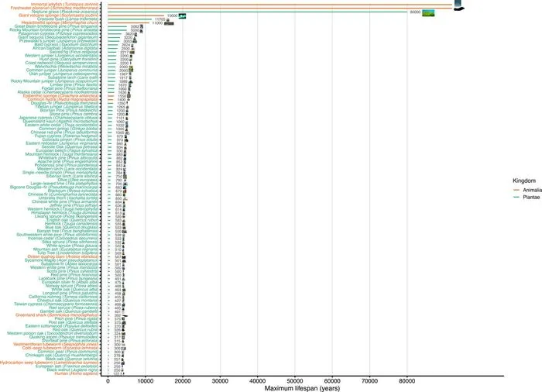Screen dimensions: 542x392
Task: Click the Immortal jellyfish species label
Action: click(x=65, y=5)
